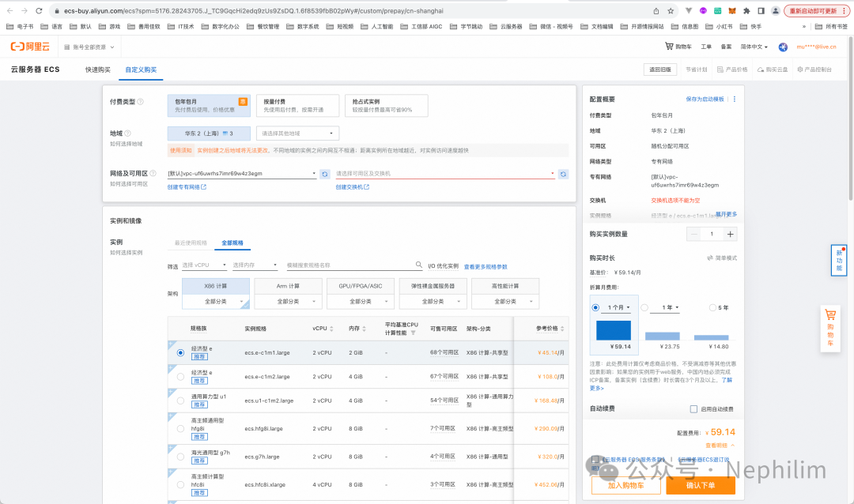The width and height of the screenshot is (854, 504).
Task: Open the 选择内存 filter dropdown
Action: tap(255, 265)
